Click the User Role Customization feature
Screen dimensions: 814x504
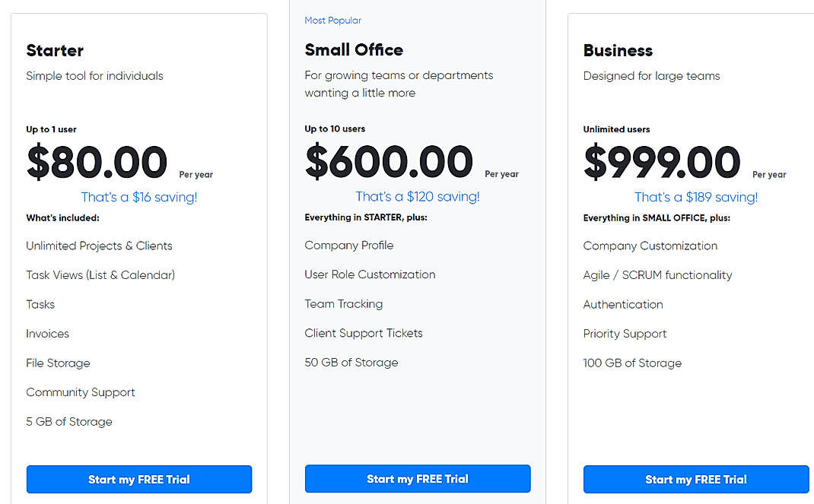(x=370, y=274)
